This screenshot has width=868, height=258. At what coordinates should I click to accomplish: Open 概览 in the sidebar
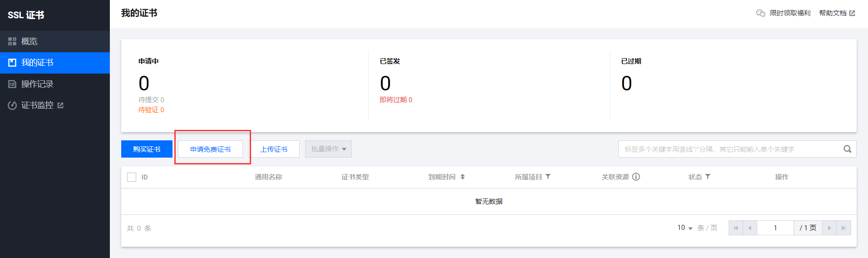point(30,41)
